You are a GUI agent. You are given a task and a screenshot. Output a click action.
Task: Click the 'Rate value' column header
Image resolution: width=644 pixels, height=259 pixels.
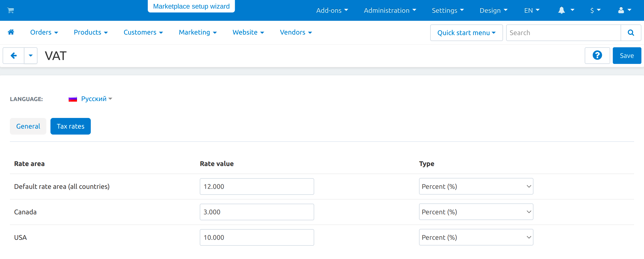[x=217, y=164]
